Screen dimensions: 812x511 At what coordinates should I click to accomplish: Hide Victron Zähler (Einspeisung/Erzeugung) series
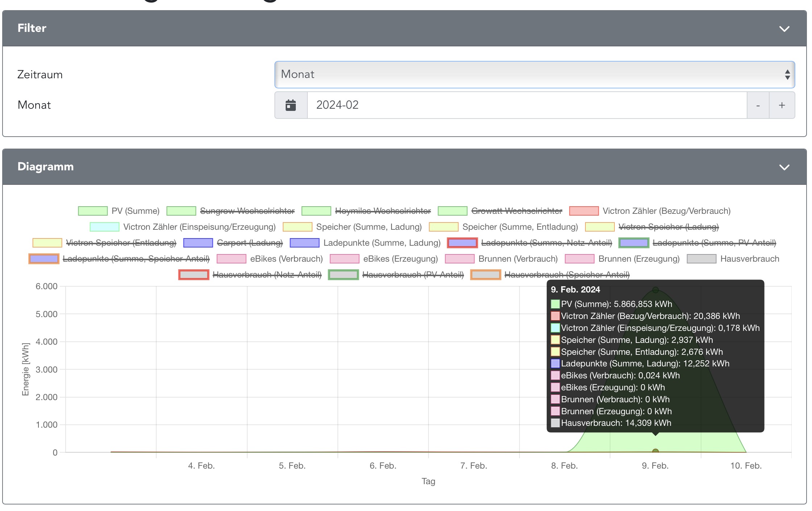(199, 227)
